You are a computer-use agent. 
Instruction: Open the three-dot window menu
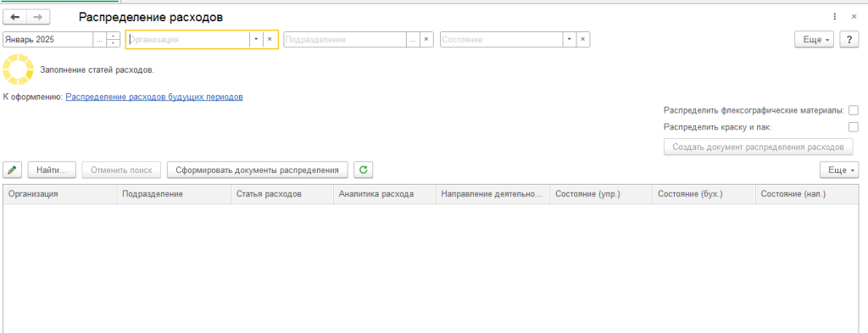(835, 17)
